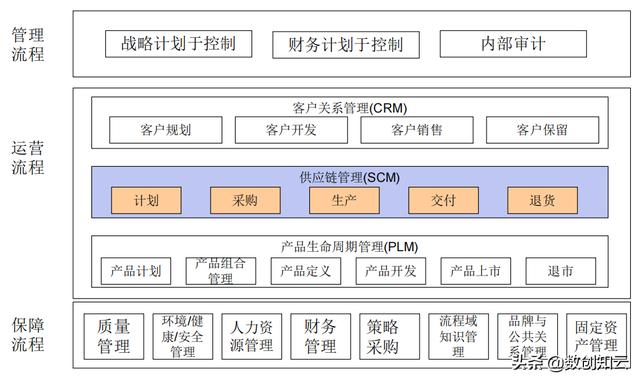The height and width of the screenshot is (382, 640).
Task: Select the 产品上市 box
Action: point(476,271)
